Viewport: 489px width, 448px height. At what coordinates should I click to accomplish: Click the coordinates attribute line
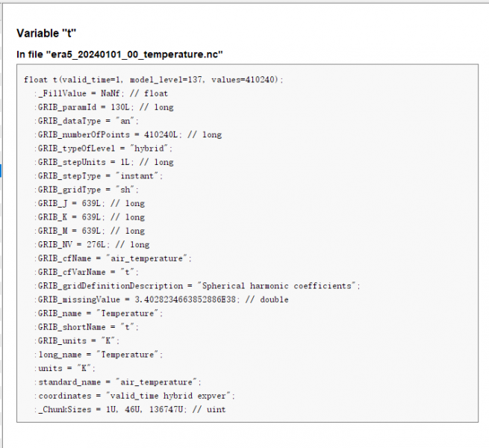pos(133,396)
